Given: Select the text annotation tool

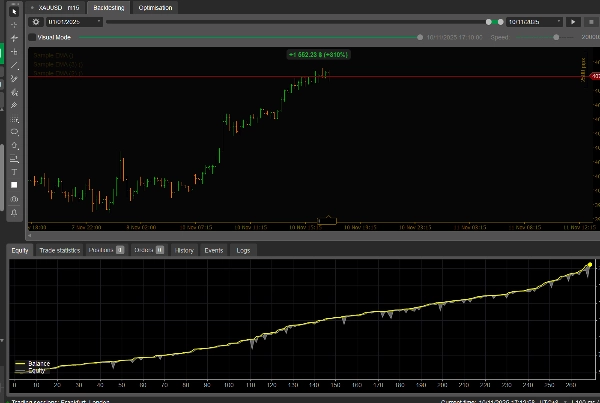Looking at the screenshot, I should tap(14, 172).
